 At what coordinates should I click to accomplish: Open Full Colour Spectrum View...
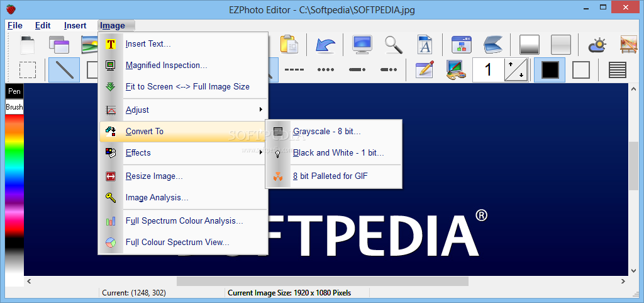pyautogui.click(x=183, y=242)
